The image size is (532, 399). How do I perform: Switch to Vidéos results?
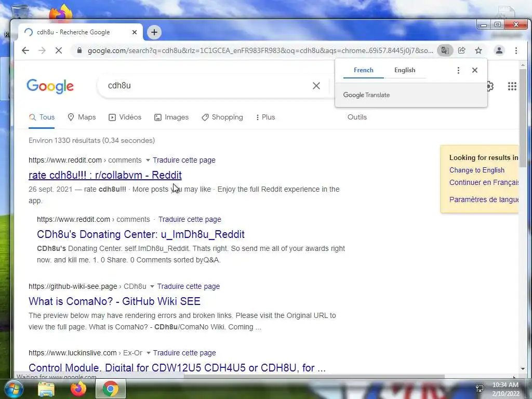pos(125,117)
